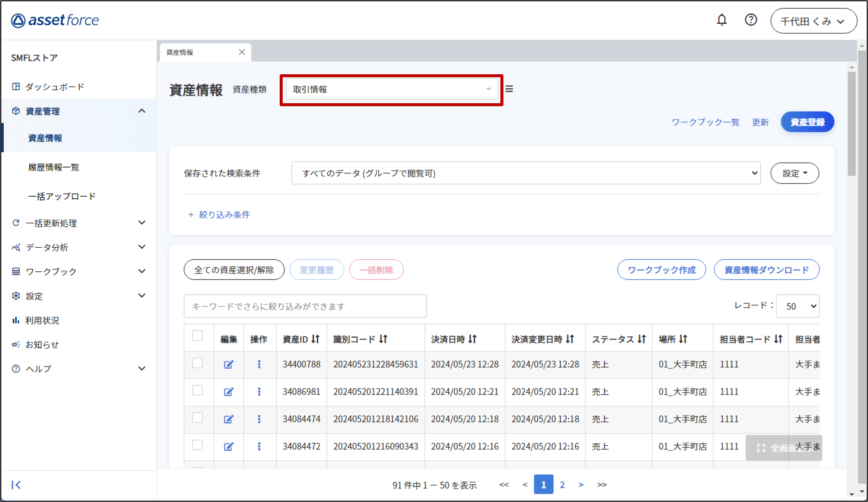Open the help question mark icon in header
Screen dimensions: 868x502
click(750, 20)
